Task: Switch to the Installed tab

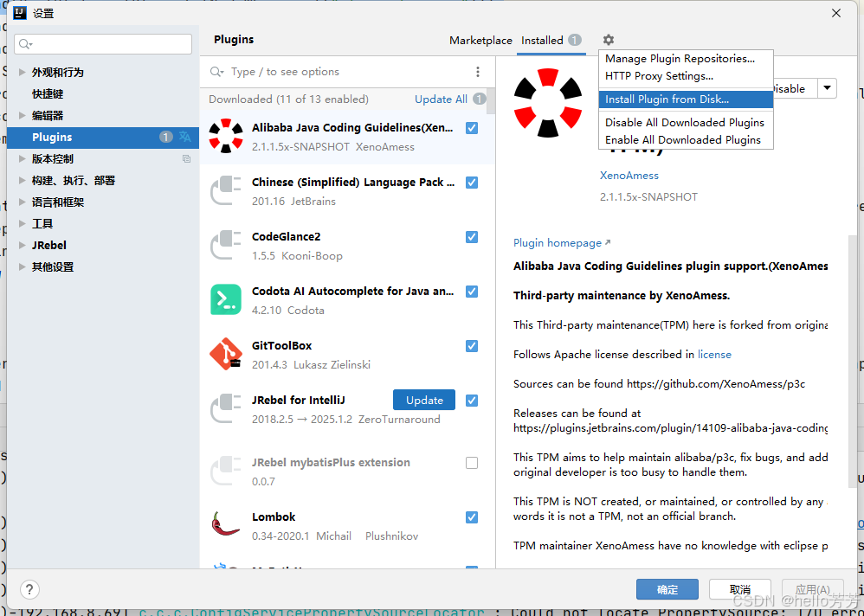Action: 551,40
